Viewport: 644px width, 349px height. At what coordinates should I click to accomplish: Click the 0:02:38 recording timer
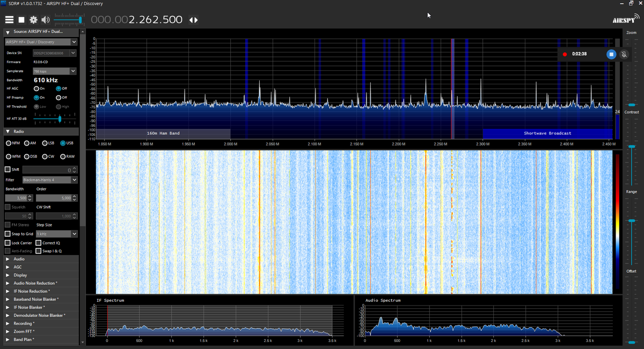(579, 54)
